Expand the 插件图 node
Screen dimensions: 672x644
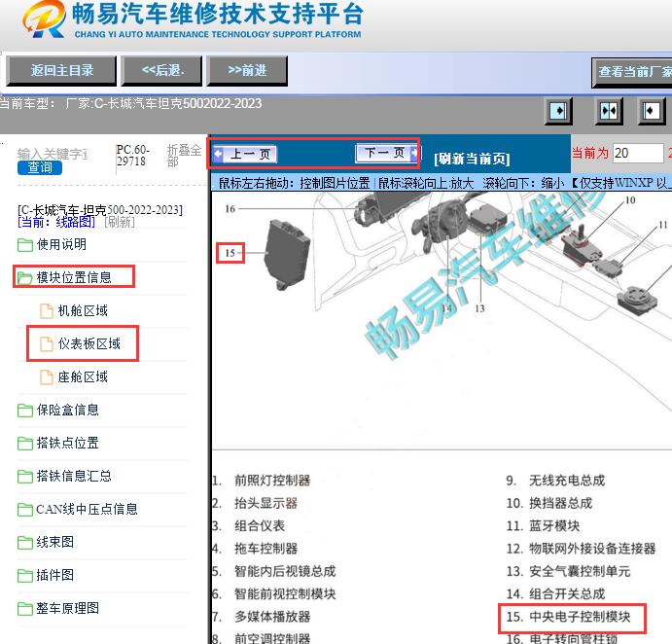click(x=54, y=575)
